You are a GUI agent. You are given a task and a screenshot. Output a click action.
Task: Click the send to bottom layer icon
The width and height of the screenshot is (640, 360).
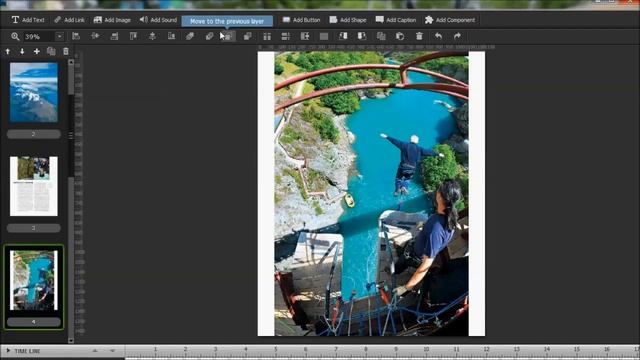coord(209,36)
